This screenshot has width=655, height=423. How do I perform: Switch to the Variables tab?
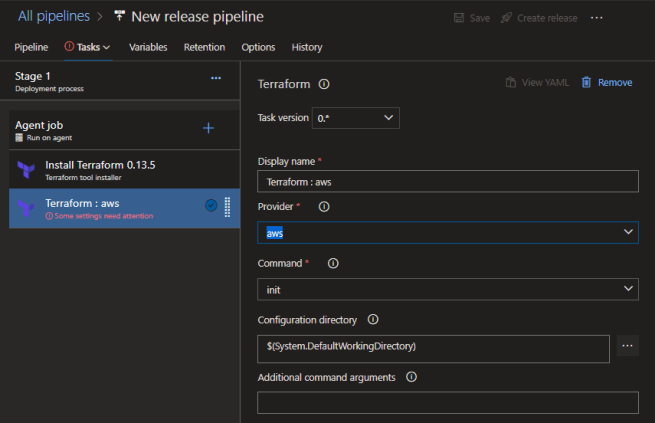click(148, 47)
